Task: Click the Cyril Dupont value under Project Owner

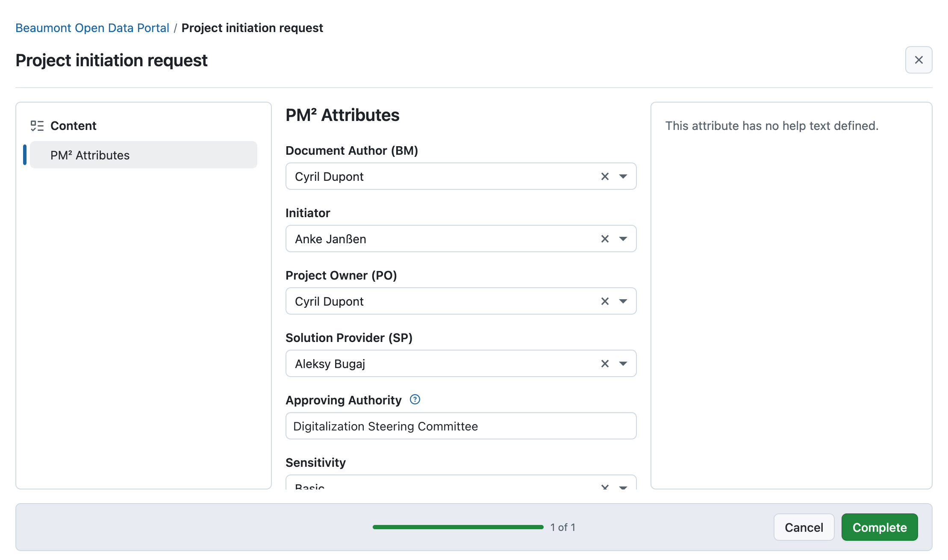Action: point(329,301)
